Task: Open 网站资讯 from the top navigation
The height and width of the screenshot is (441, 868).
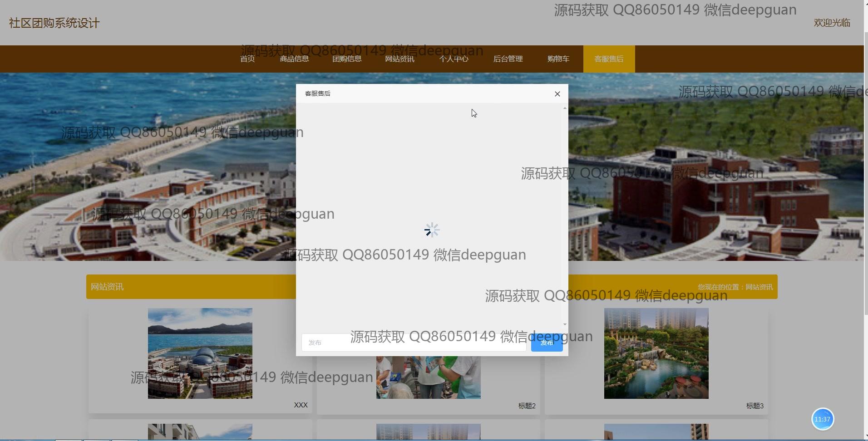Action: tap(399, 59)
